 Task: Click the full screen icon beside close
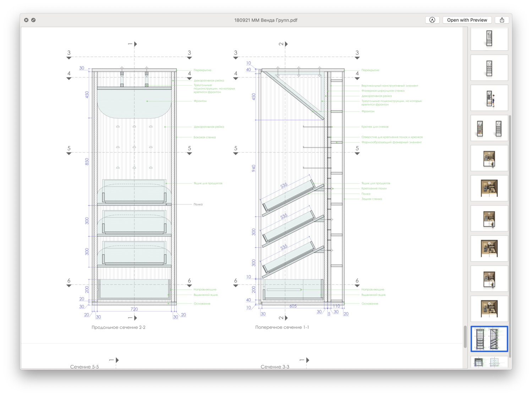tap(33, 20)
